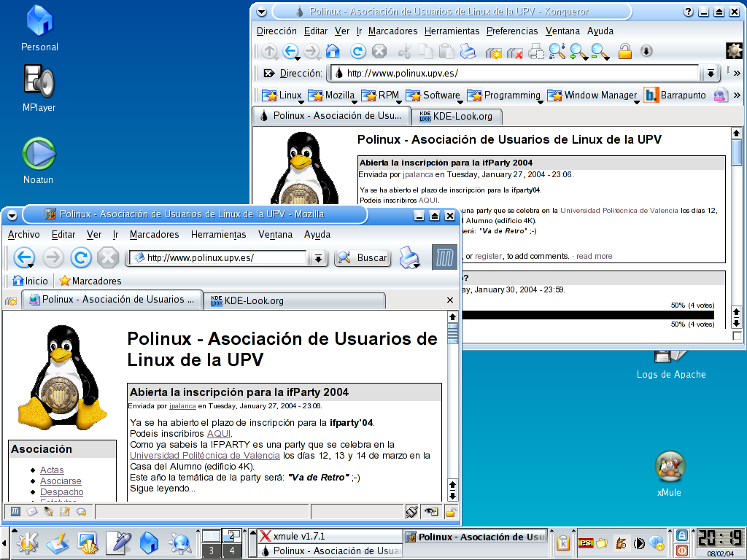Close current tab with Mozilla's tab X

[449, 300]
